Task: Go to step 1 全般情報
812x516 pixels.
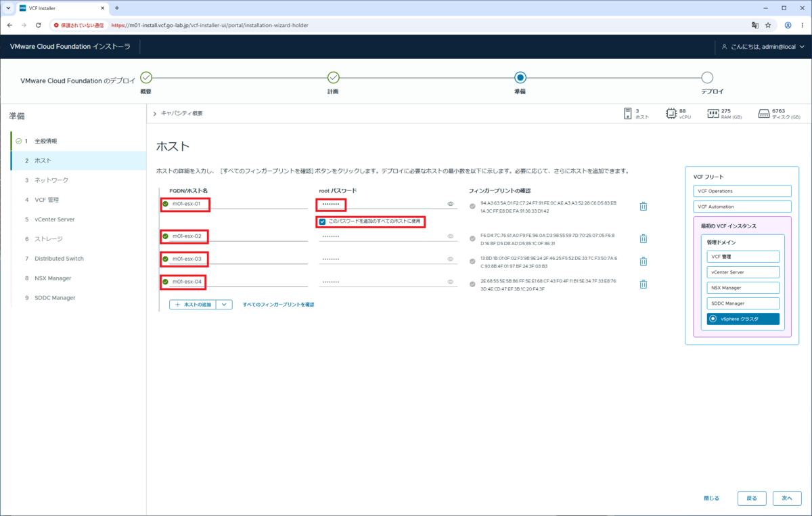Action: pyautogui.click(x=78, y=141)
